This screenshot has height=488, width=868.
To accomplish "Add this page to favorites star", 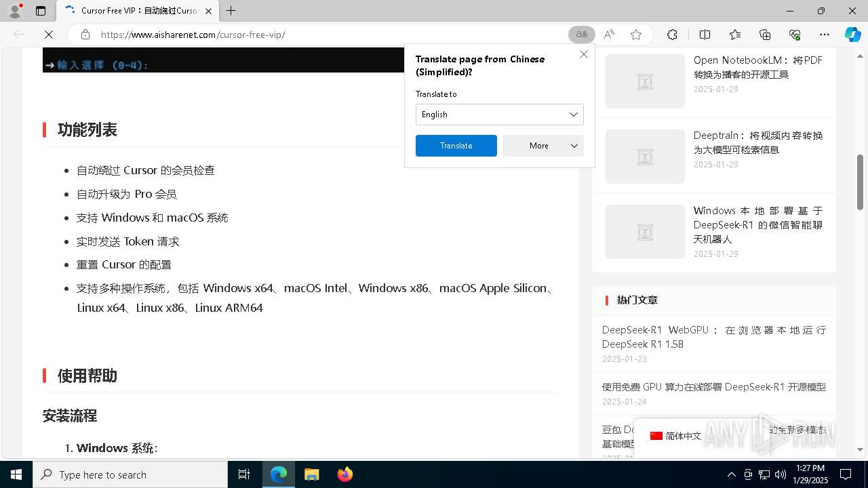I will [636, 35].
